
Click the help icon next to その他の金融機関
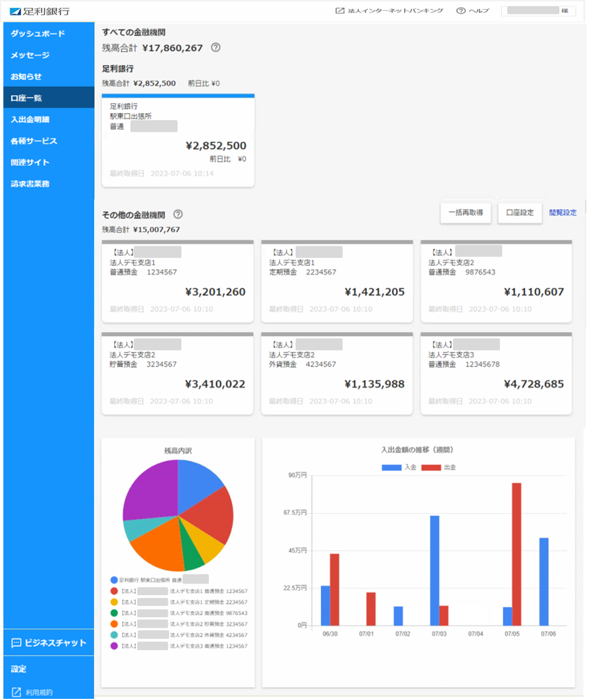point(178,214)
